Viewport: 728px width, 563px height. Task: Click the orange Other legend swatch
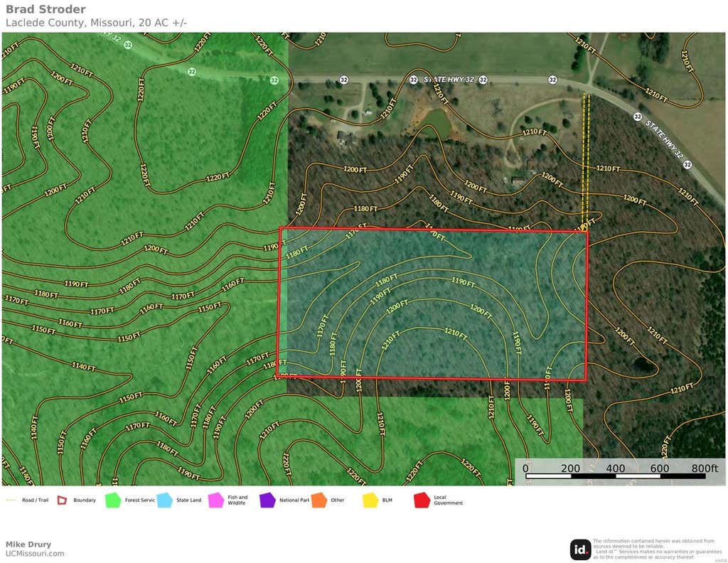point(319,500)
